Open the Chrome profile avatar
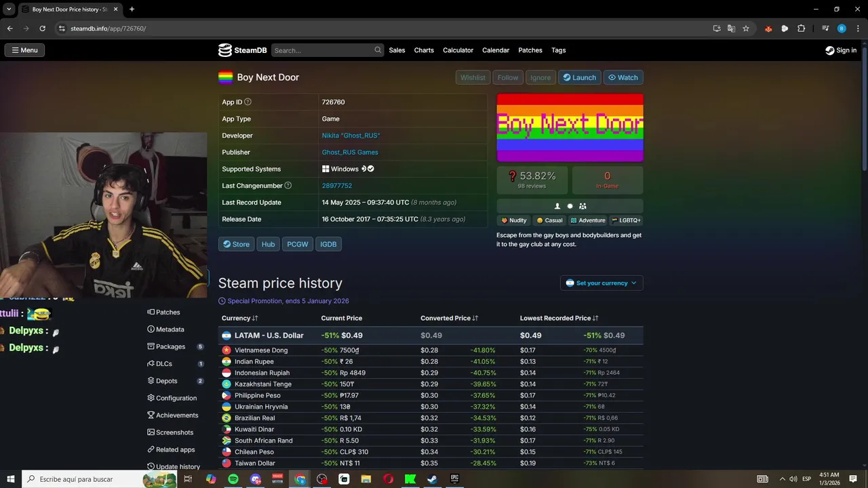Viewport: 868px width, 488px height. coord(842,28)
